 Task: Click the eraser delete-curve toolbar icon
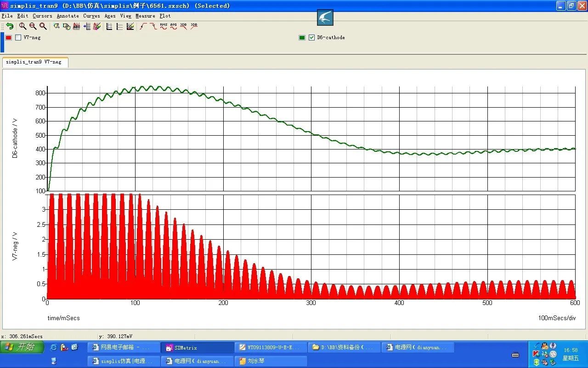[97, 27]
